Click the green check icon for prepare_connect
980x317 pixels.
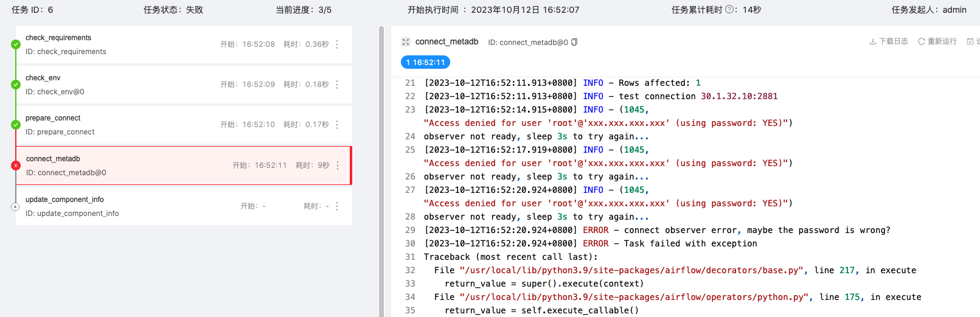pyautogui.click(x=16, y=125)
